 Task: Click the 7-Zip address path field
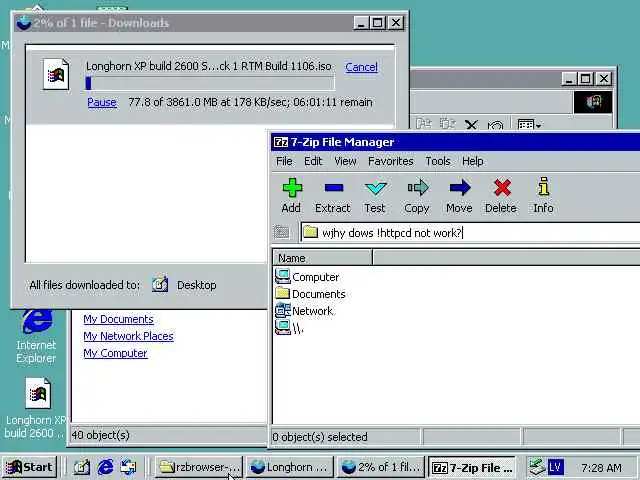click(x=469, y=233)
